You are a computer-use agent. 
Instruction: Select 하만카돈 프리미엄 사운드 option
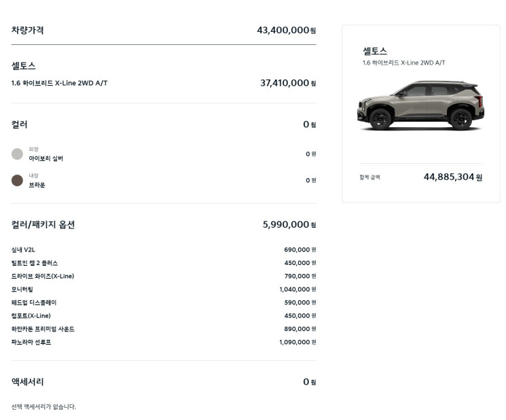pyautogui.click(x=164, y=329)
